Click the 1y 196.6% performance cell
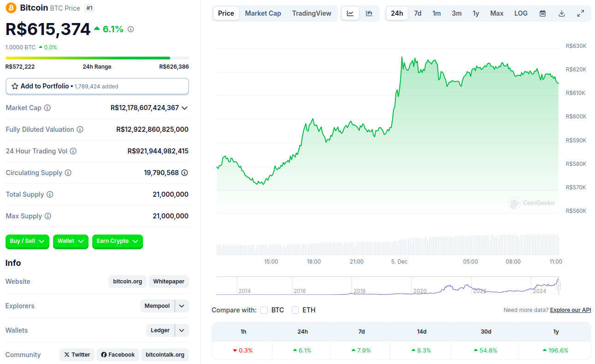This screenshot has width=595, height=364. coord(556,351)
